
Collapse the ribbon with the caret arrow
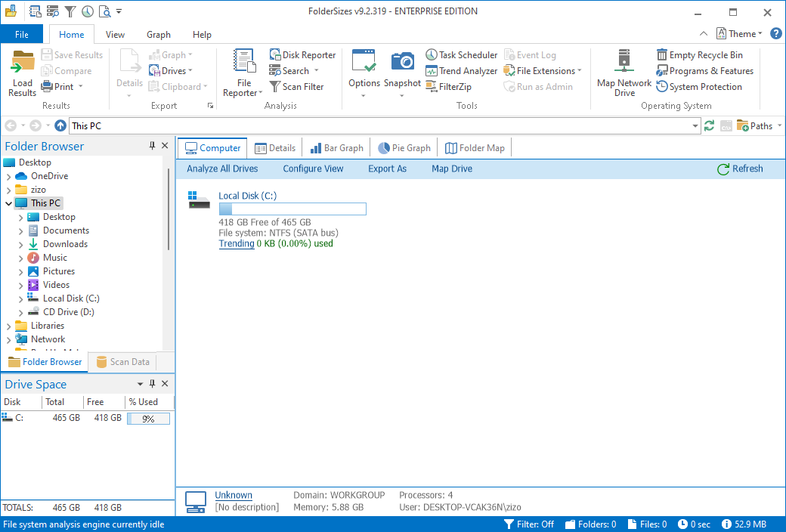pos(704,33)
